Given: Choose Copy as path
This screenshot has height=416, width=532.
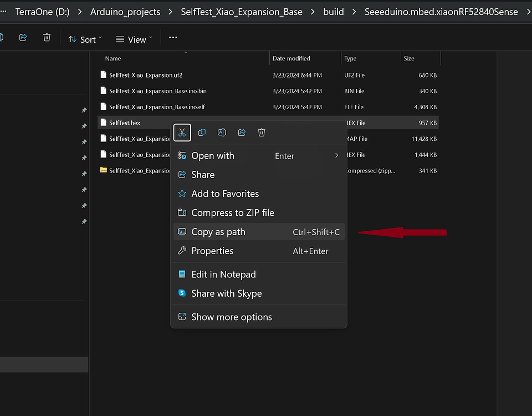Looking at the screenshot, I should (x=259, y=232).
